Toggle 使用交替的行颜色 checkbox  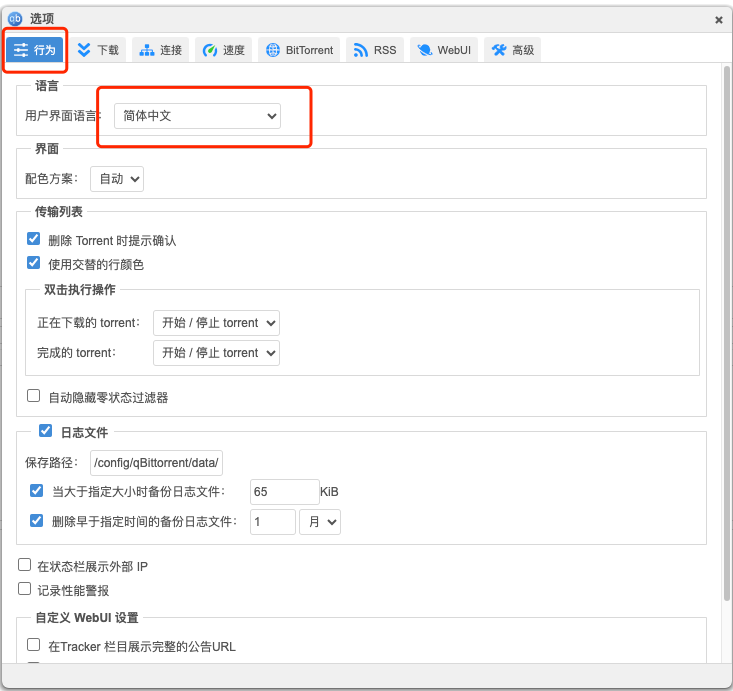[34, 263]
